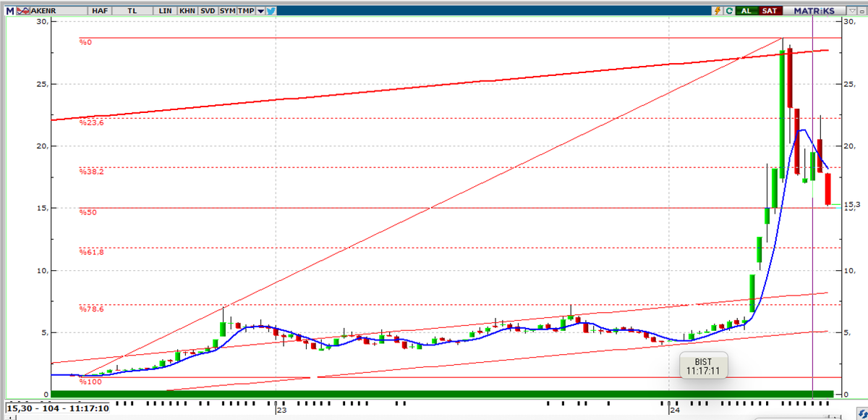Click the 15,3 current price label
Screen dimensions: 868x420
(851, 205)
